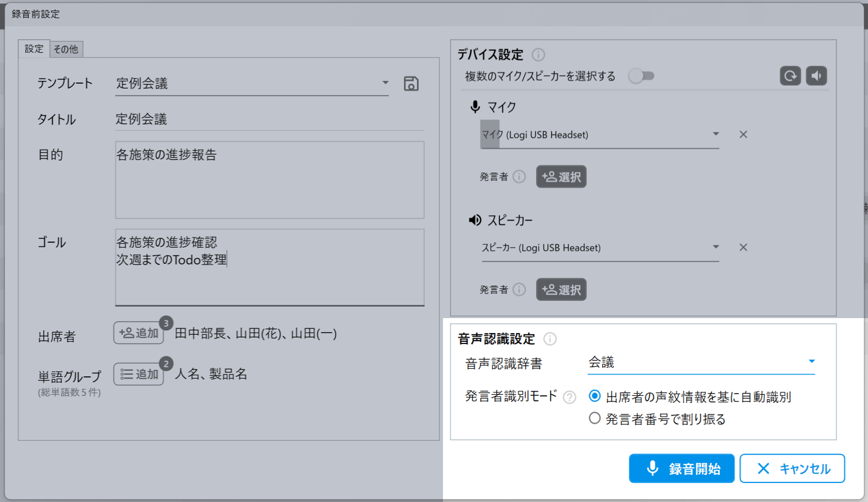Clear the selected speaker with X icon
The image size is (868, 502).
click(743, 247)
